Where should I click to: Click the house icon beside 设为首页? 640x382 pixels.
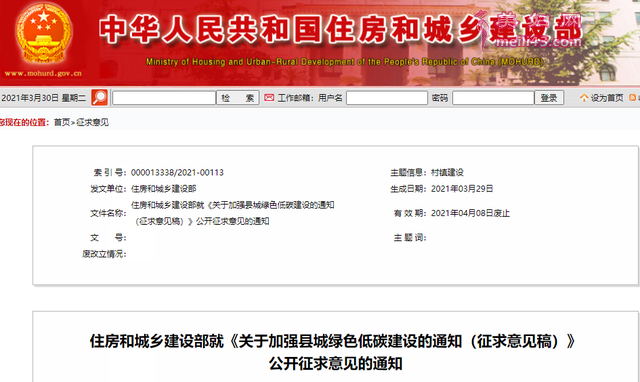pyautogui.click(x=584, y=98)
